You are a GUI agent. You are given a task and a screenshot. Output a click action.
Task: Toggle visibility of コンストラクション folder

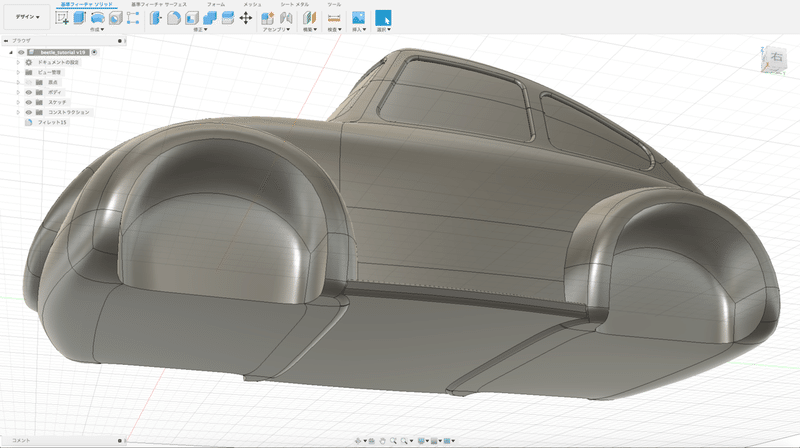click(27, 112)
